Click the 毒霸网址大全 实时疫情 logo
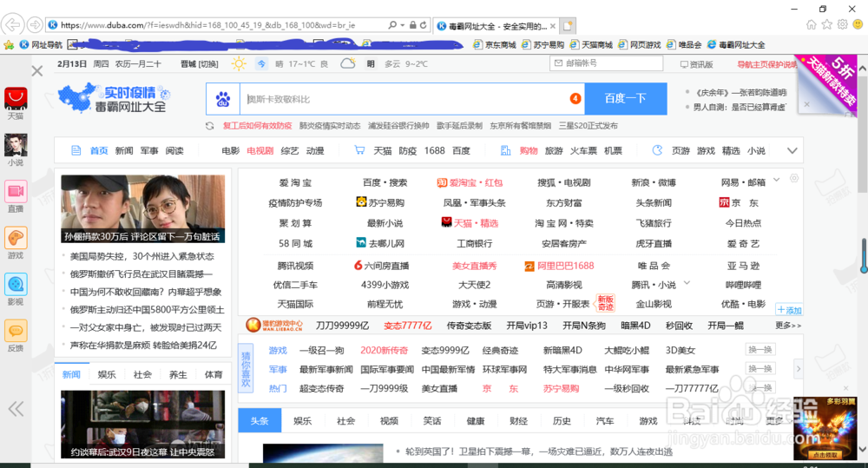868x468 pixels. pos(115,99)
